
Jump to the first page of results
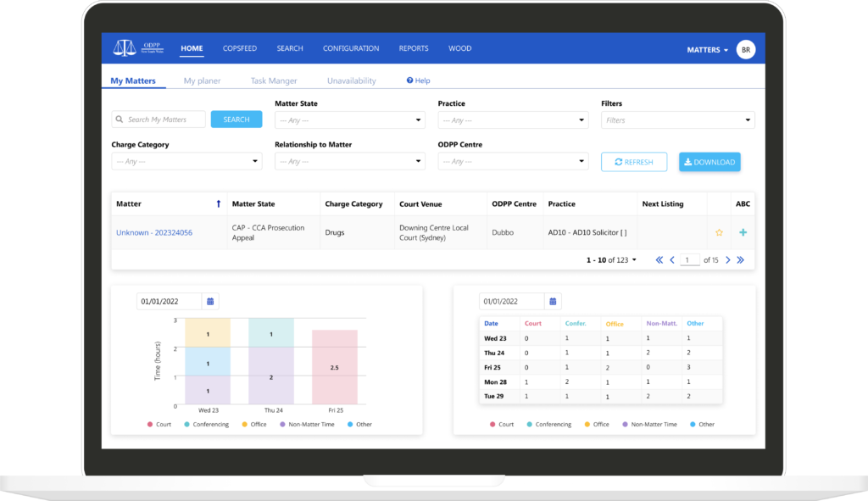click(x=659, y=260)
